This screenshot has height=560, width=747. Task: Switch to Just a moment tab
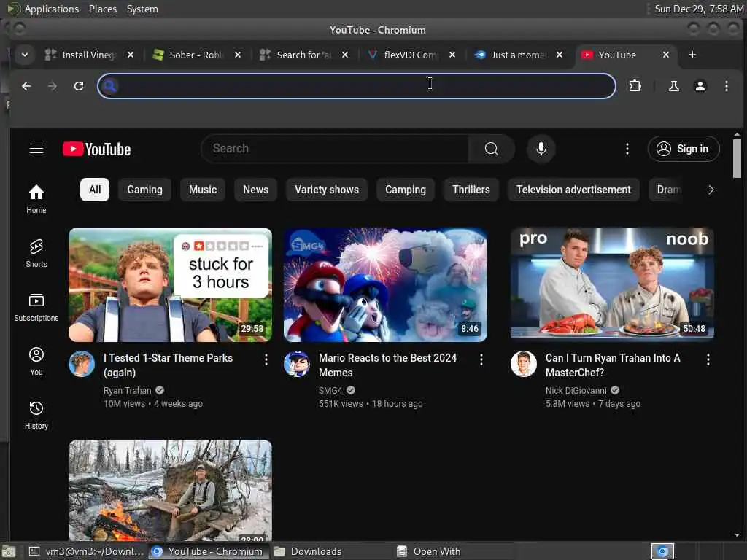pyautogui.click(x=517, y=55)
